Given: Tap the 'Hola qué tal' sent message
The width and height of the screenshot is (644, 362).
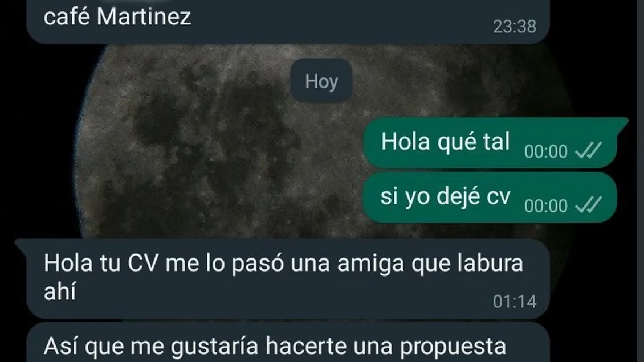Looking at the screenshot, I should click(x=490, y=143).
